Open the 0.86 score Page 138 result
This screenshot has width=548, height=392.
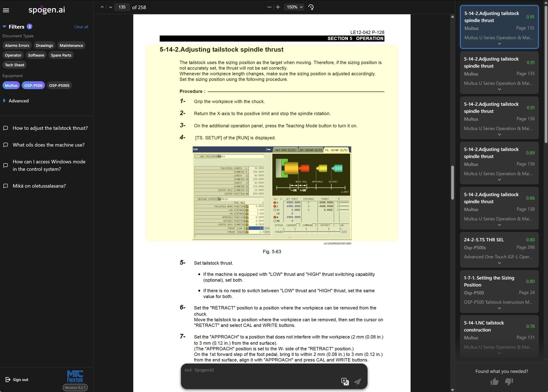click(x=499, y=208)
